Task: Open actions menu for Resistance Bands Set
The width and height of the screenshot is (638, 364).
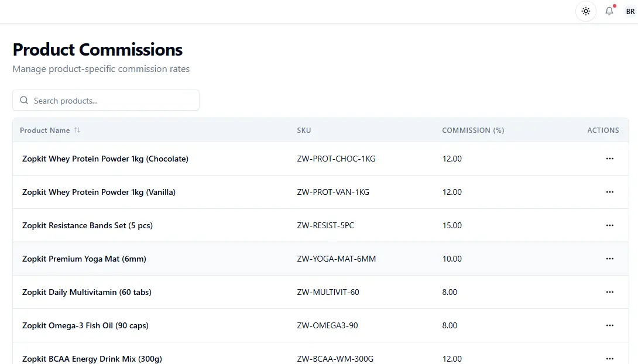Action: coord(609,225)
